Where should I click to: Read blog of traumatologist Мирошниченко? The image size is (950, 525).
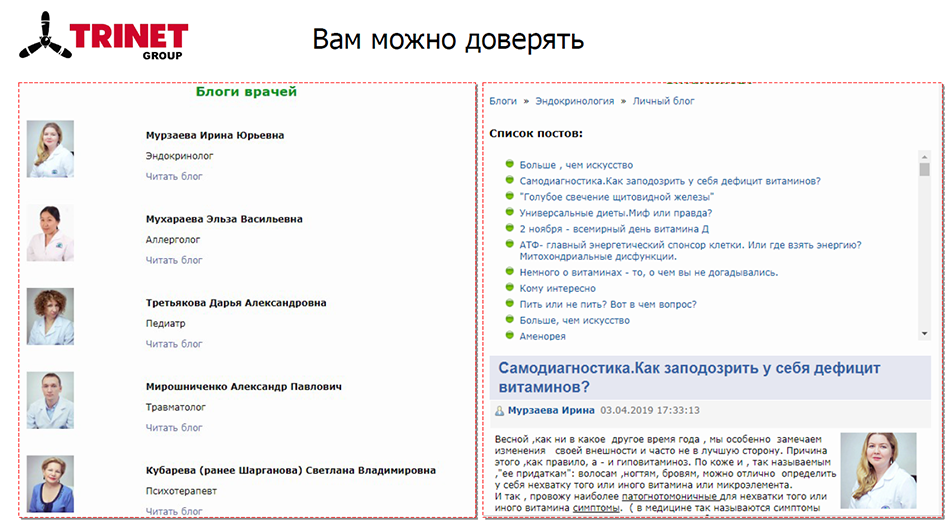(x=174, y=428)
